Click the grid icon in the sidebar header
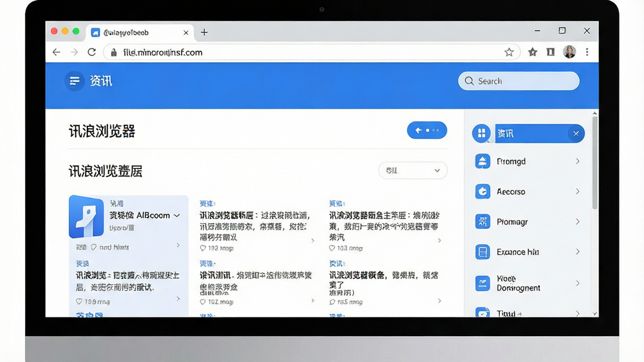 pyautogui.click(x=481, y=133)
